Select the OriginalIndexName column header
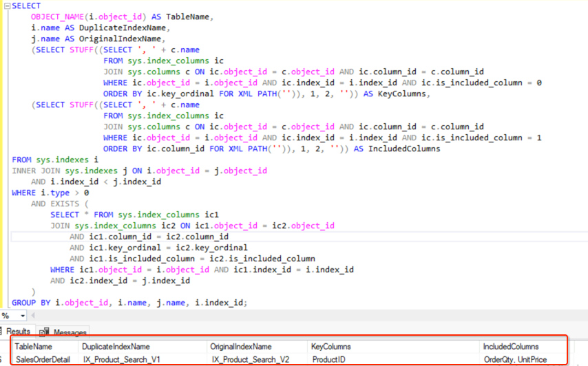This screenshot has width=588, height=366. [x=257, y=347]
